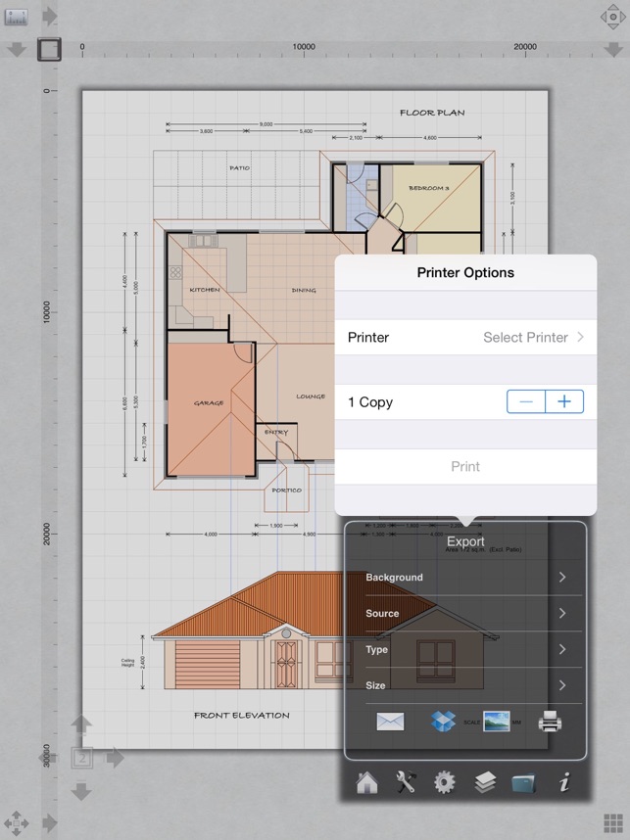
Task: Open the settings gear icon
Action: click(x=445, y=782)
